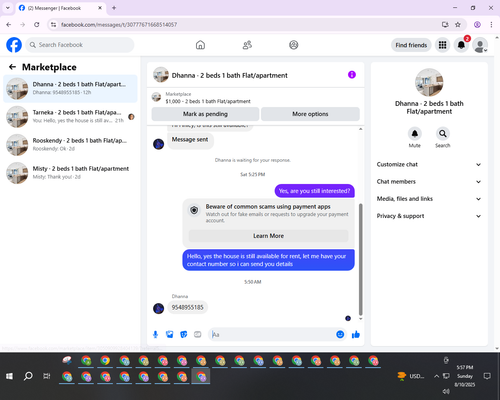
Task: Click the 'Yes, are you still interested?' message
Action: (314, 191)
